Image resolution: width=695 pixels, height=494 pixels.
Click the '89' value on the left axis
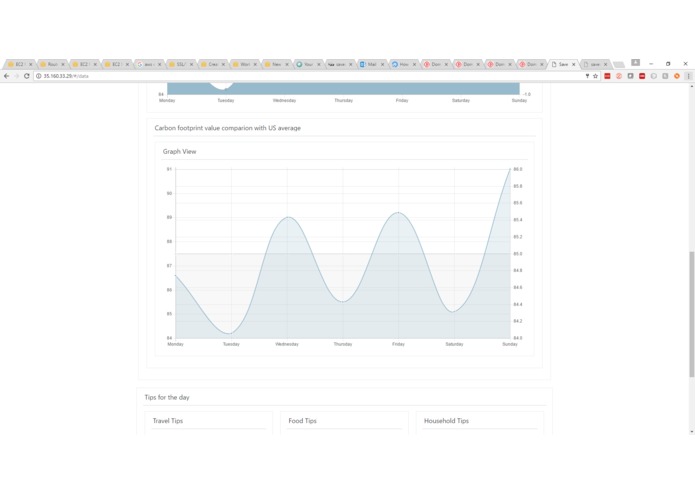(169, 218)
